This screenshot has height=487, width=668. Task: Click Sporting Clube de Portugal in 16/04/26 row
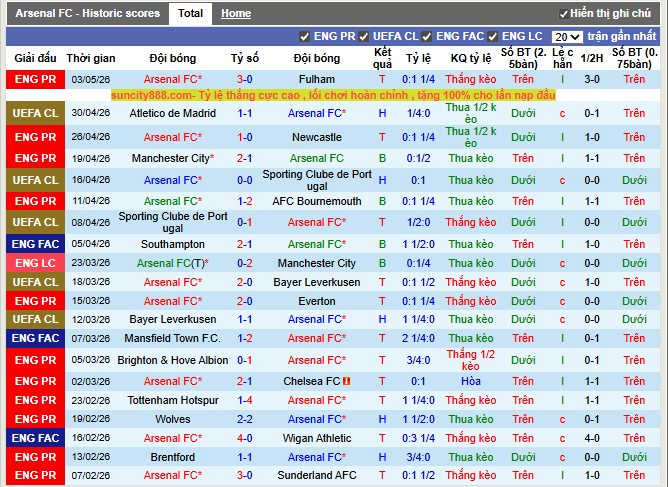point(317,180)
